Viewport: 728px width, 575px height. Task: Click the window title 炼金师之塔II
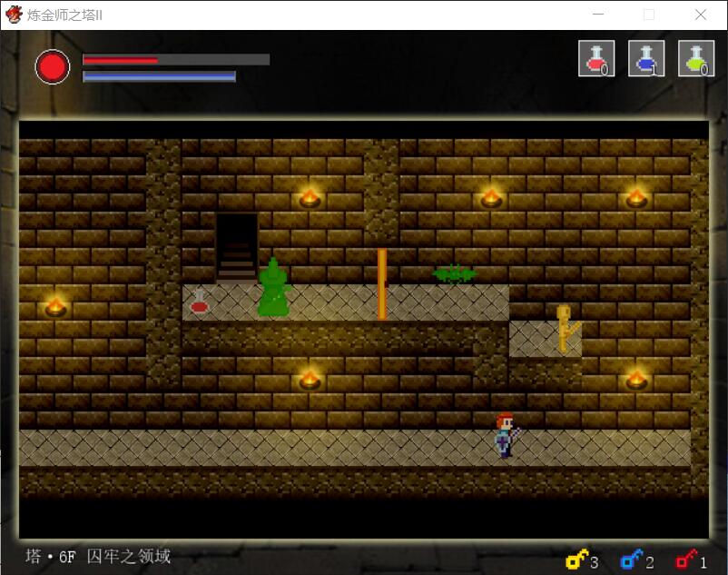[64, 15]
